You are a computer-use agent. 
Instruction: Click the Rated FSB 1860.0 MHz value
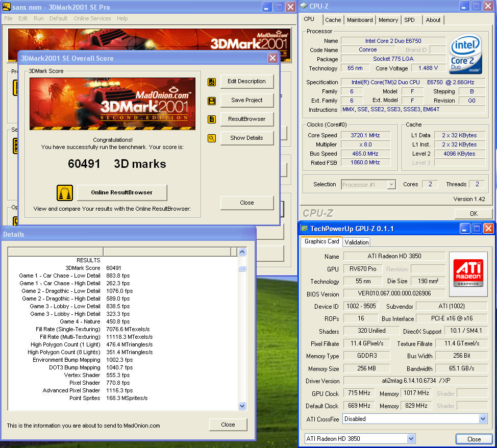[365, 162]
